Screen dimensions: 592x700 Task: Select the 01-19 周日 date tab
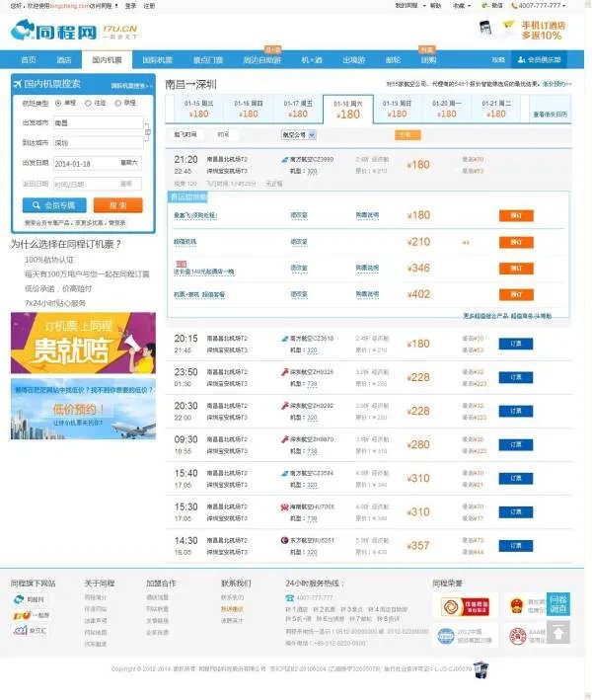(397, 109)
